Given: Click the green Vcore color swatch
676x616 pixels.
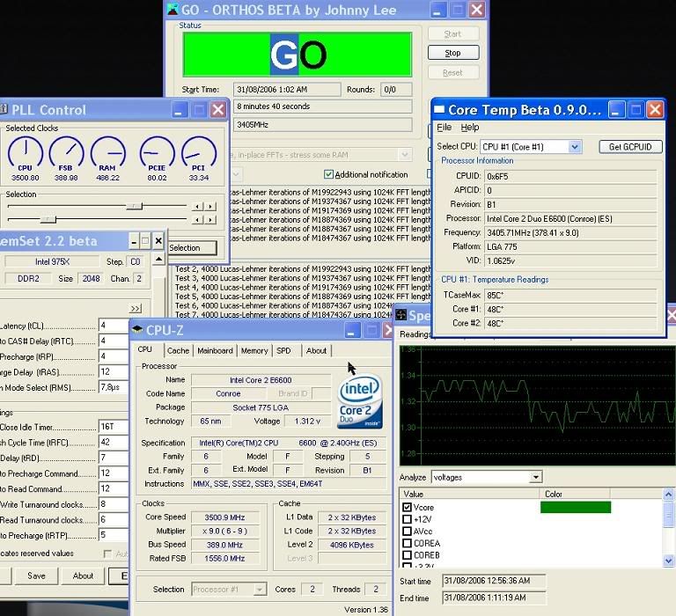Looking at the screenshot, I should pyautogui.click(x=576, y=507).
